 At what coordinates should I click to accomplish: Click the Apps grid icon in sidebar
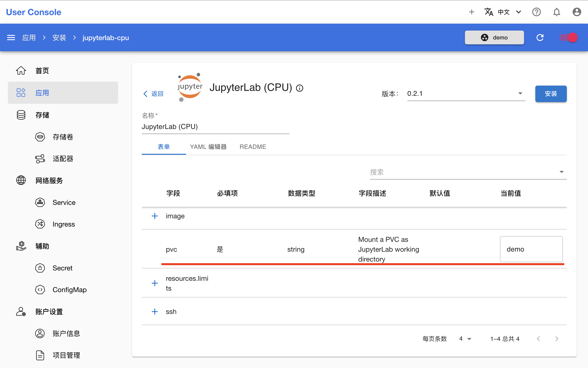pyautogui.click(x=21, y=93)
